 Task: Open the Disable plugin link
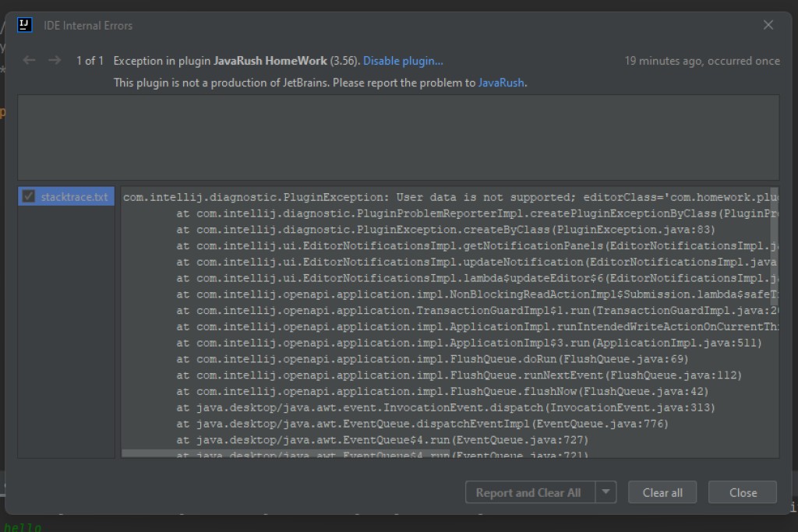click(x=402, y=61)
